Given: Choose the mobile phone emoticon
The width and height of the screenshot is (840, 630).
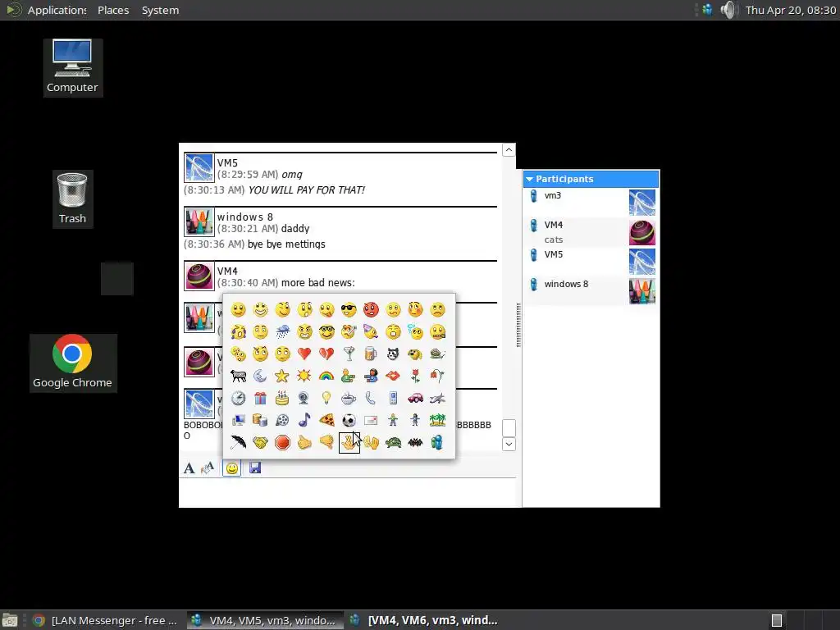Looking at the screenshot, I should point(393,398).
